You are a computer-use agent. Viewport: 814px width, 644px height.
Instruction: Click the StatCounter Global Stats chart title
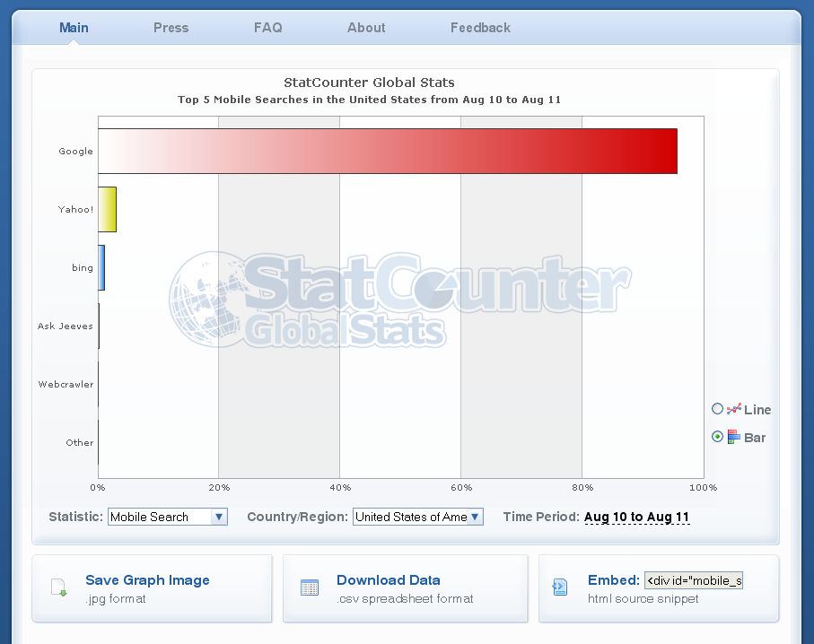(x=369, y=83)
